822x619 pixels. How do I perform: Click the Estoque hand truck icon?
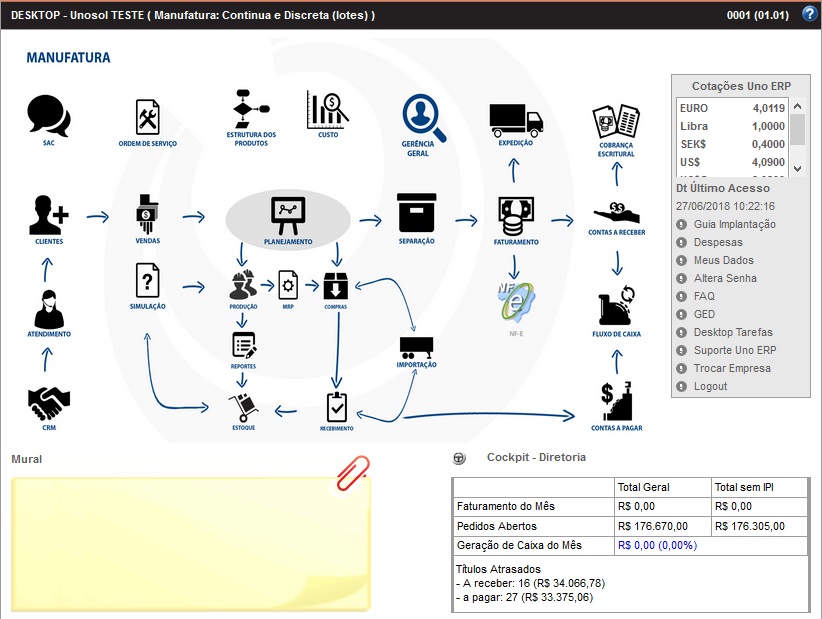(x=243, y=405)
